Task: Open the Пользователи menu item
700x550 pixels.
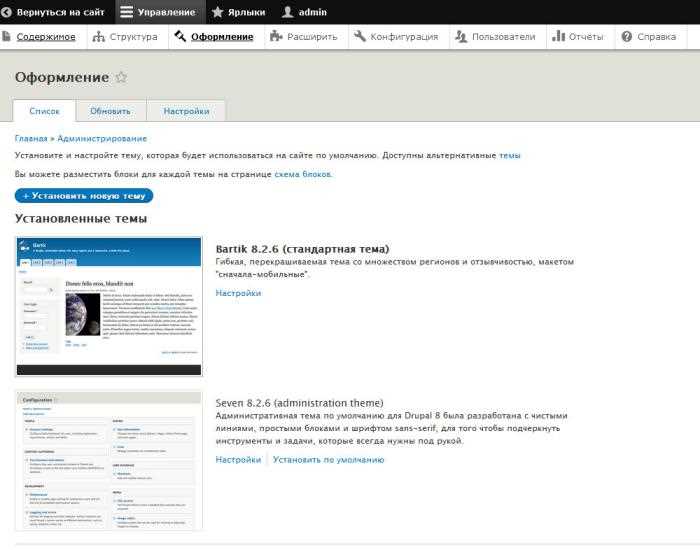Action: (504, 37)
